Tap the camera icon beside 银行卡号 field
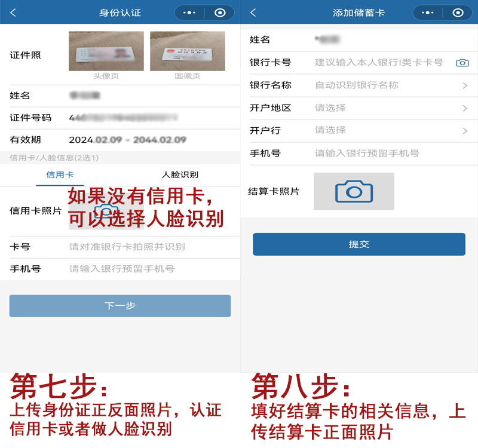Screen dimensions: 478x448 [x=462, y=62]
